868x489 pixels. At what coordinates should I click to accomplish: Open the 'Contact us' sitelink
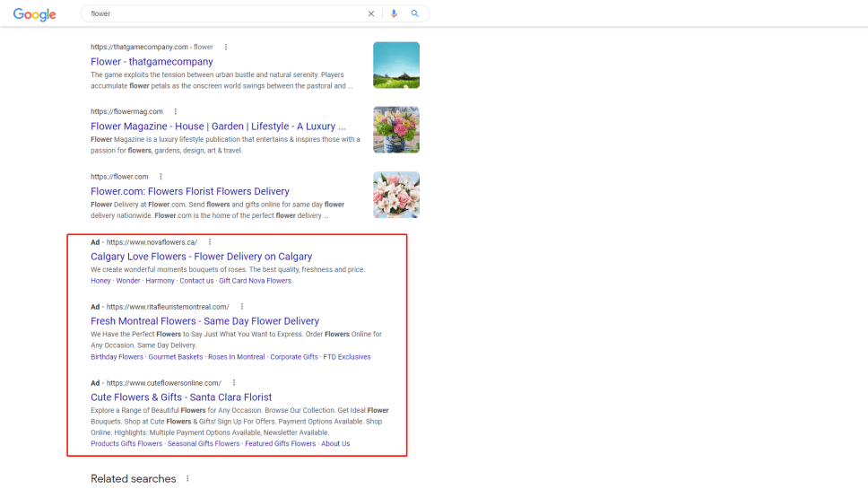pos(196,281)
